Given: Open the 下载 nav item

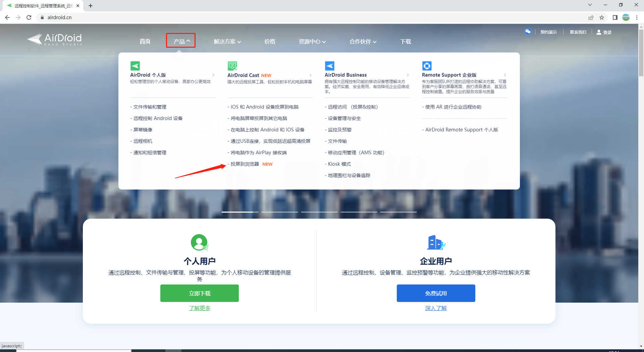Looking at the screenshot, I should point(405,42).
